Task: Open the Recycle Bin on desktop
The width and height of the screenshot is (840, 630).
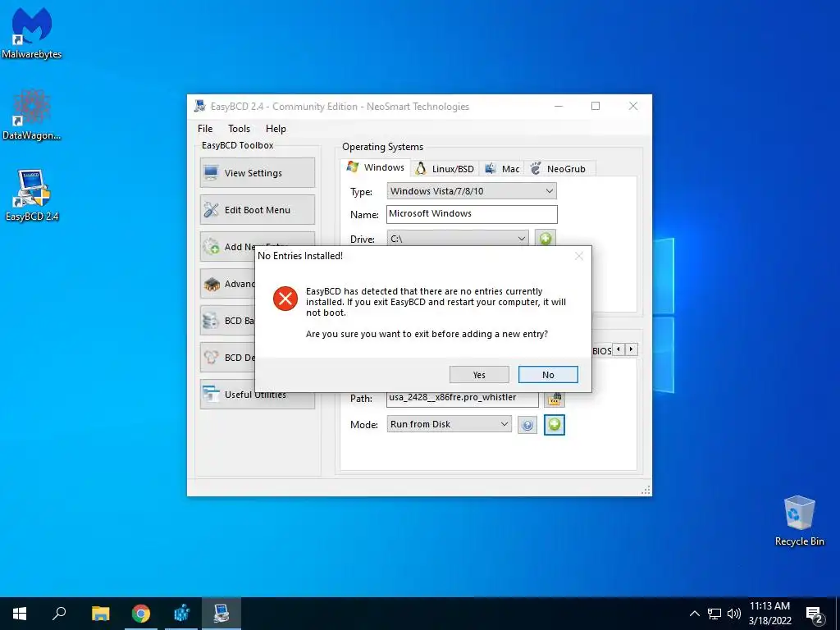Action: click(799, 521)
